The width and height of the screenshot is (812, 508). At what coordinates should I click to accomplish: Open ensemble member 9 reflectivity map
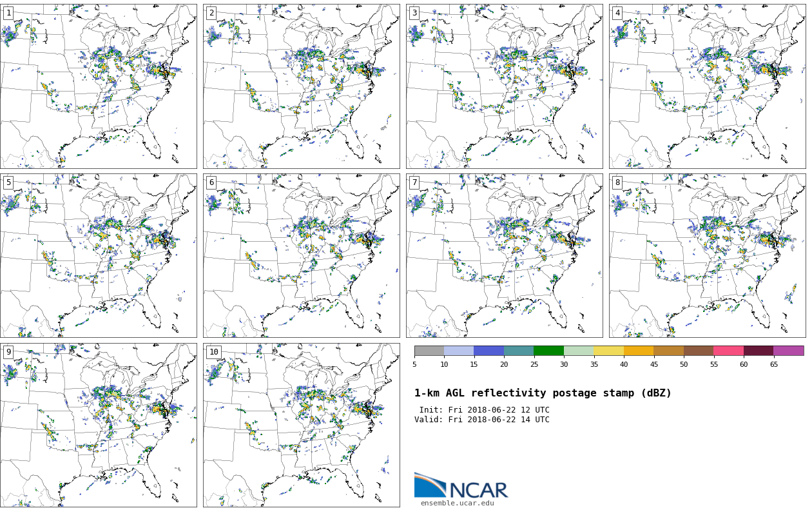pos(99,425)
